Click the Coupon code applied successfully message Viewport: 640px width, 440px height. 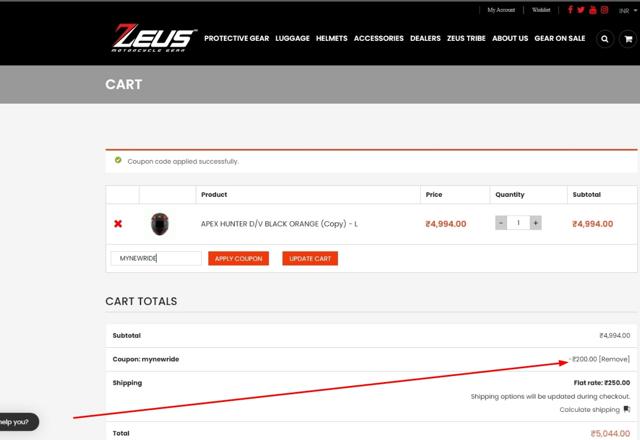click(x=183, y=162)
